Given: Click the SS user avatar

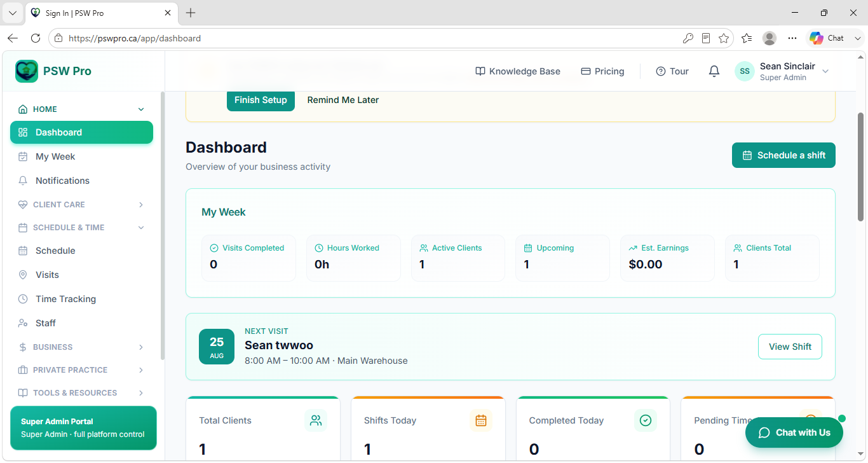Looking at the screenshot, I should click(744, 71).
